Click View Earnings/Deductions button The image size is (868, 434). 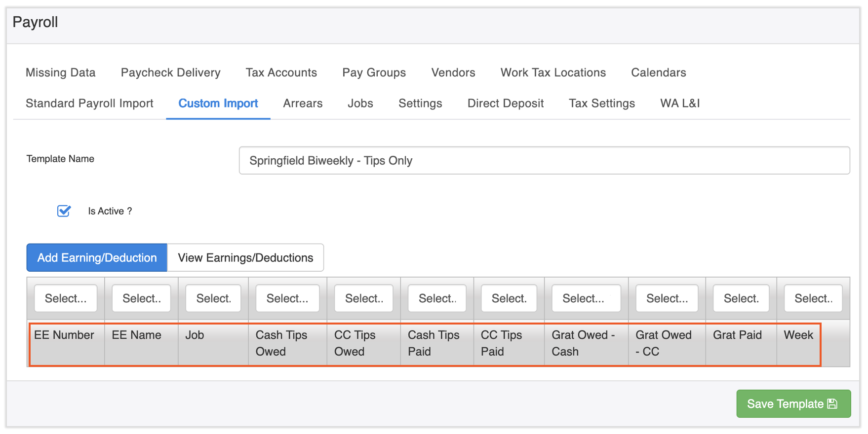click(245, 257)
